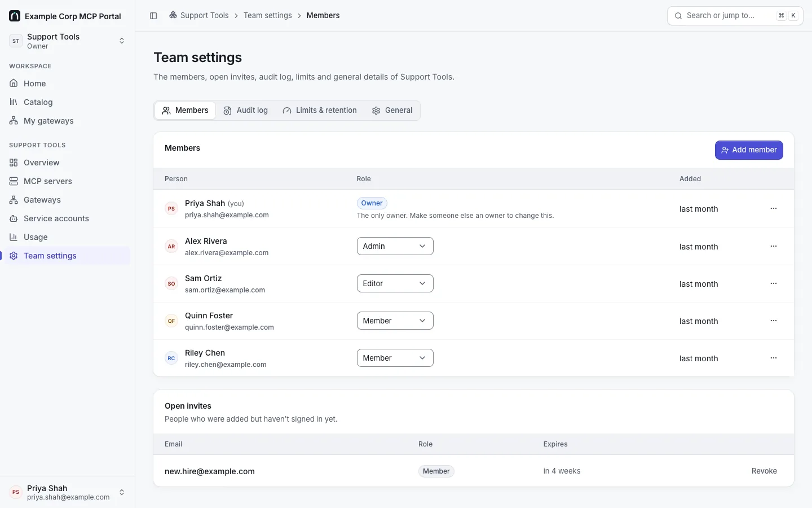Expand the Support Tools team switcher
Image resolution: width=812 pixels, height=508 pixels.
pos(68,41)
